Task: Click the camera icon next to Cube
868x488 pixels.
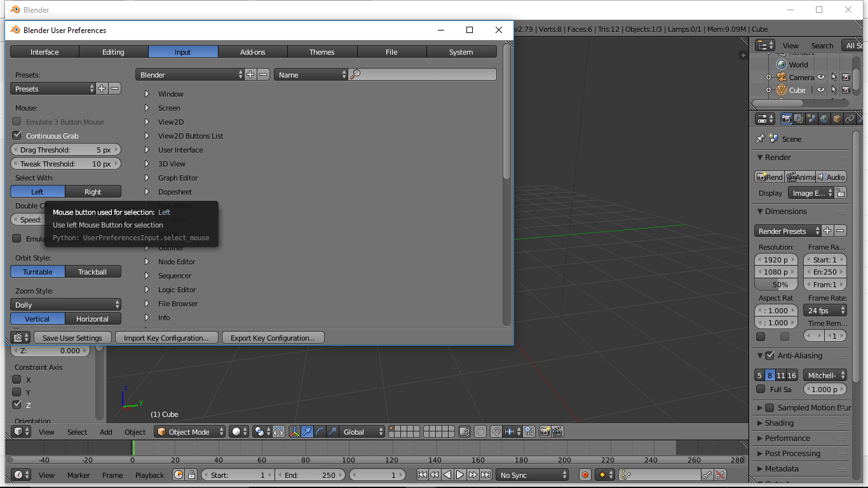Action: click(x=846, y=90)
